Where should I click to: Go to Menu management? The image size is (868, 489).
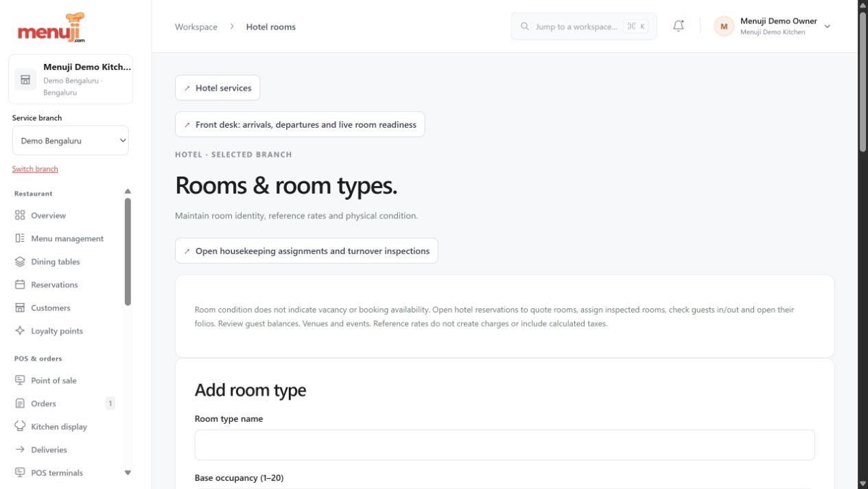(x=67, y=239)
